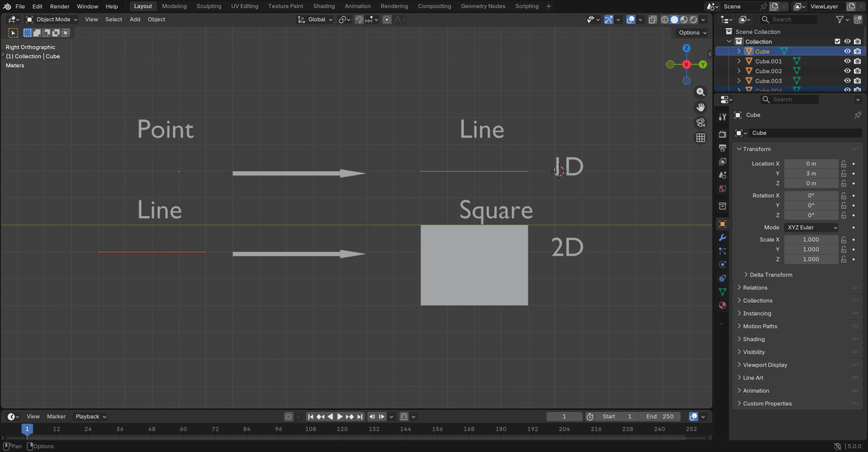Jump to the timeline end frame
Viewport: 868px width, 452px height.
coord(360,417)
